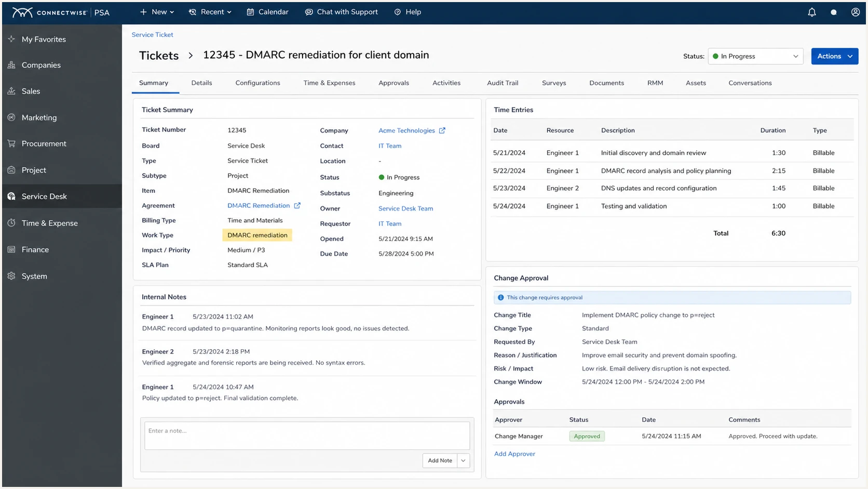Image resolution: width=868 pixels, height=489 pixels.
Task: Click the Calendar icon in top bar
Action: [250, 12]
